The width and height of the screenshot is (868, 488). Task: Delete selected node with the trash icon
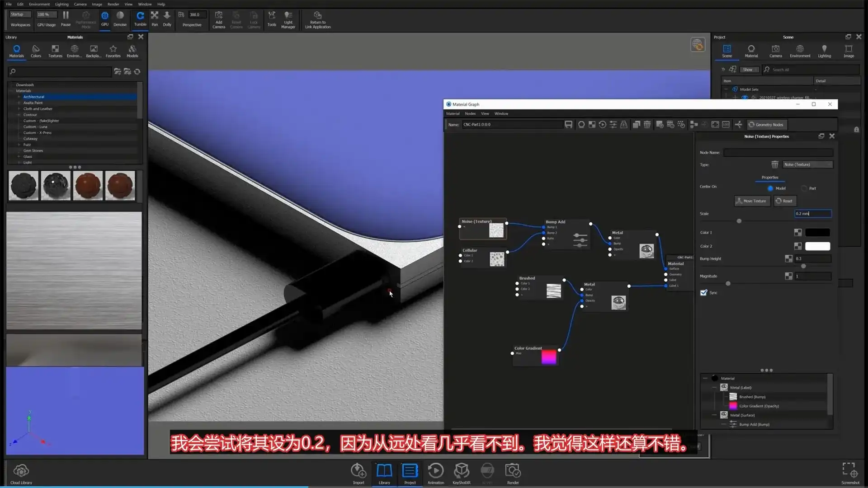coord(646,124)
